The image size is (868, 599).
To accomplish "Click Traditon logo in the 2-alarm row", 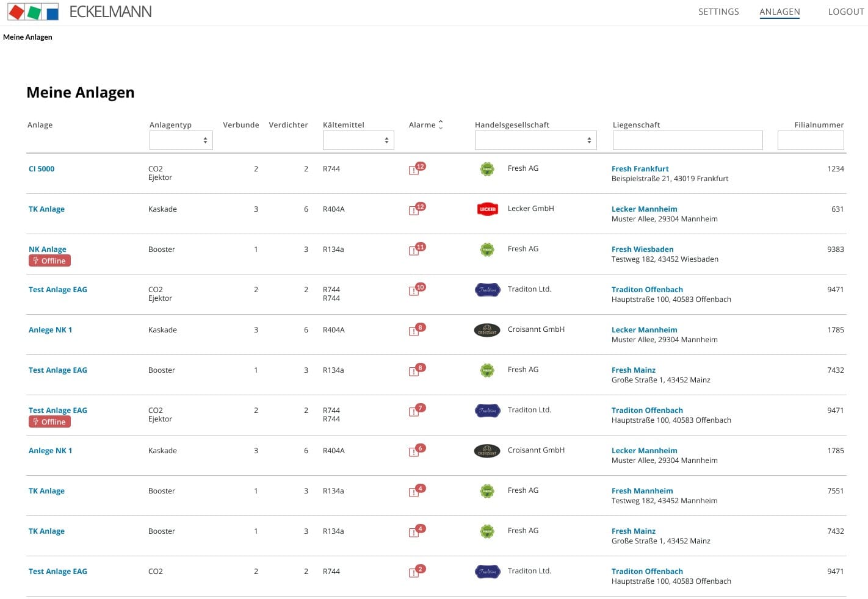I will 487,572.
